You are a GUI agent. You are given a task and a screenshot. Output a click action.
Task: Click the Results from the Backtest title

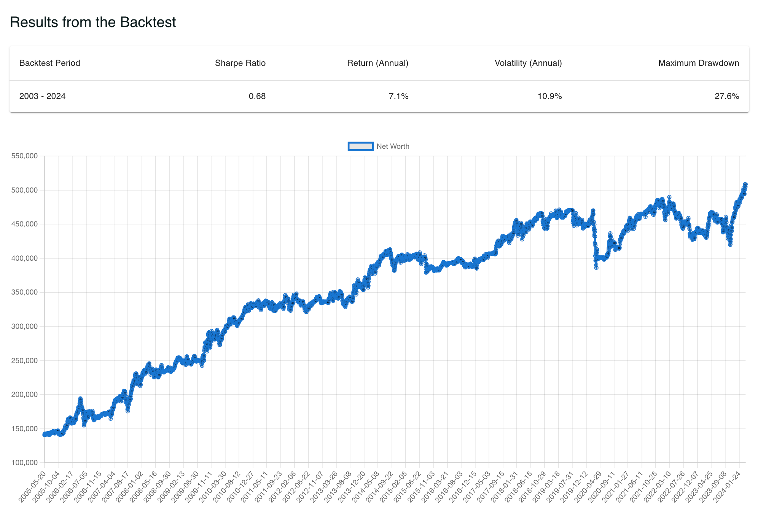[93, 22]
